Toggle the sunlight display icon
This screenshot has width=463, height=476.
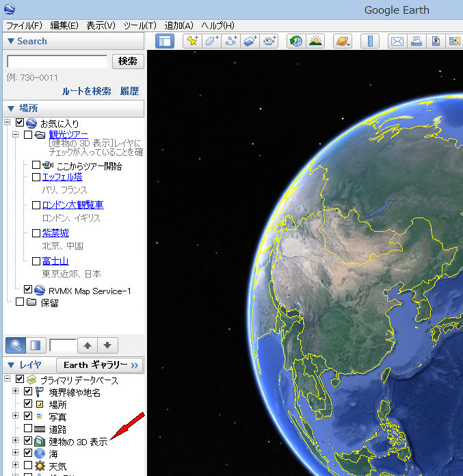[x=315, y=41]
